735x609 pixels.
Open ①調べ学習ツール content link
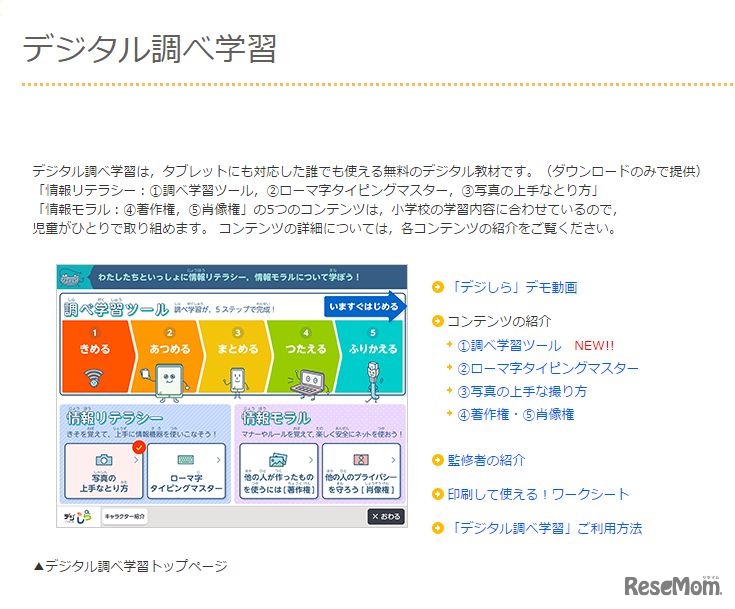point(509,346)
